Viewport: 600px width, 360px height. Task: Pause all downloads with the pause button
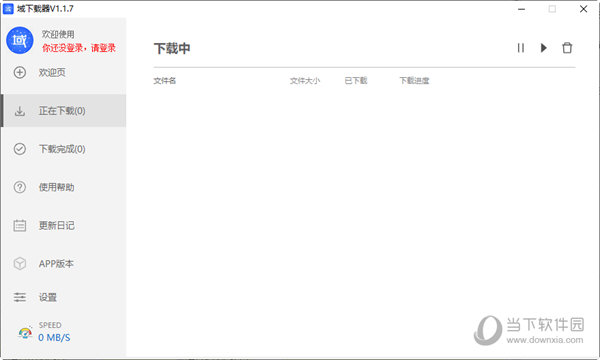[521, 48]
